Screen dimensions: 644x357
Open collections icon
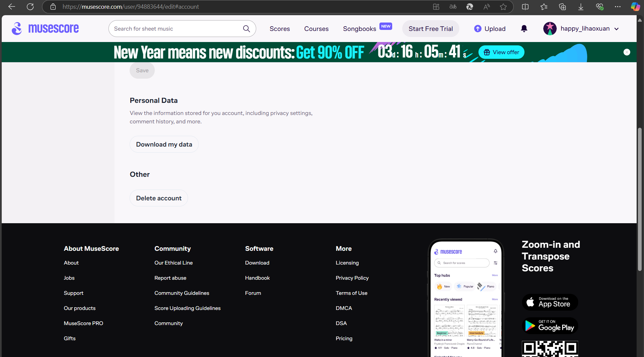pyautogui.click(x=562, y=7)
